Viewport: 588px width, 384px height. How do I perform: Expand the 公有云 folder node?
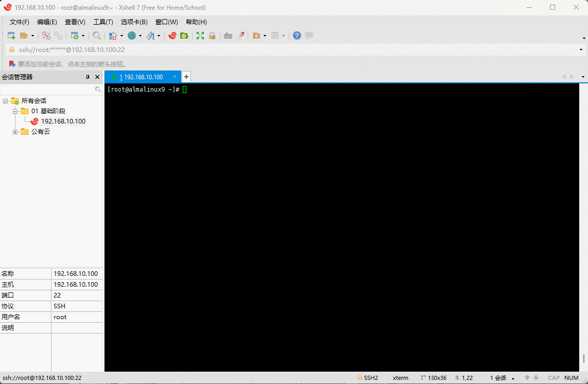click(x=15, y=132)
